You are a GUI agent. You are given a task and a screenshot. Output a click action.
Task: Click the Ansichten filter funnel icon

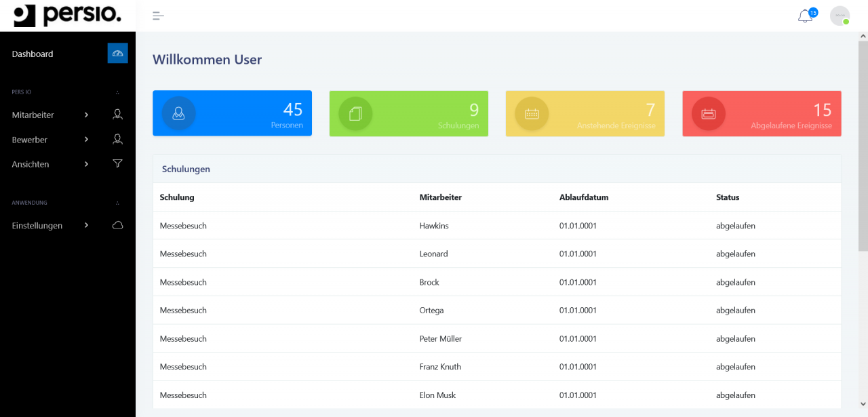tap(117, 163)
